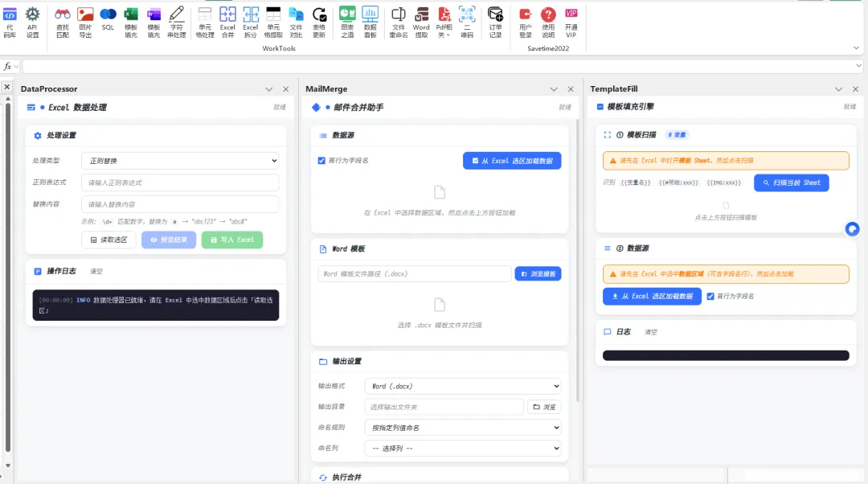Launch 查找匹配 binoculars tool
The image size is (868, 484).
(x=63, y=23)
